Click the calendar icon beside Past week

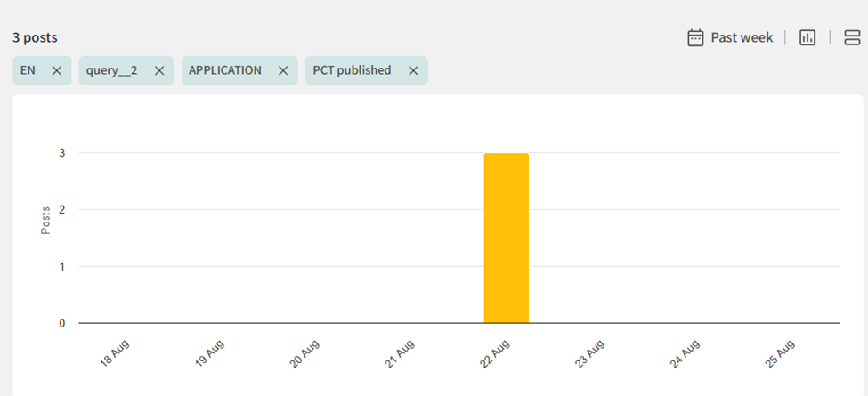coord(696,37)
